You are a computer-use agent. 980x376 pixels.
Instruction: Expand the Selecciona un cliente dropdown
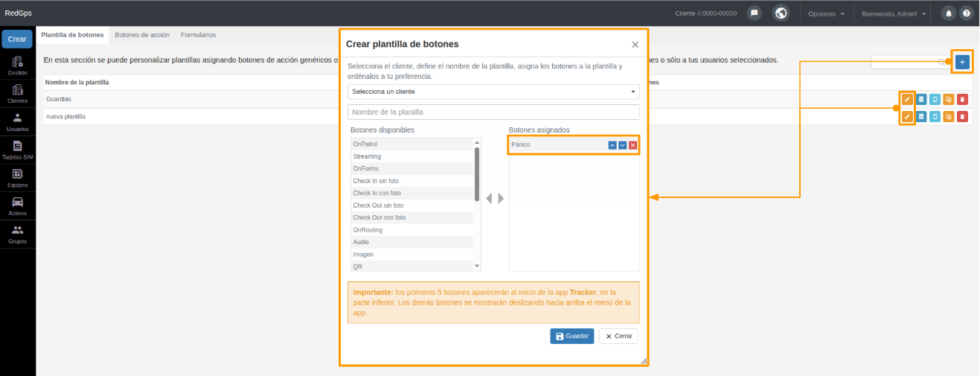(x=493, y=92)
